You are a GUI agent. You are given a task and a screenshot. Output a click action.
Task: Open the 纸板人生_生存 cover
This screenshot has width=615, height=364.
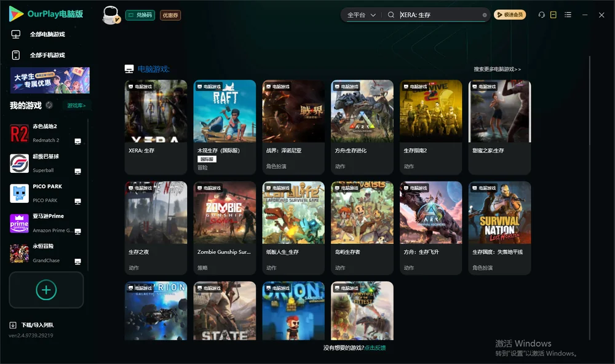point(293,213)
